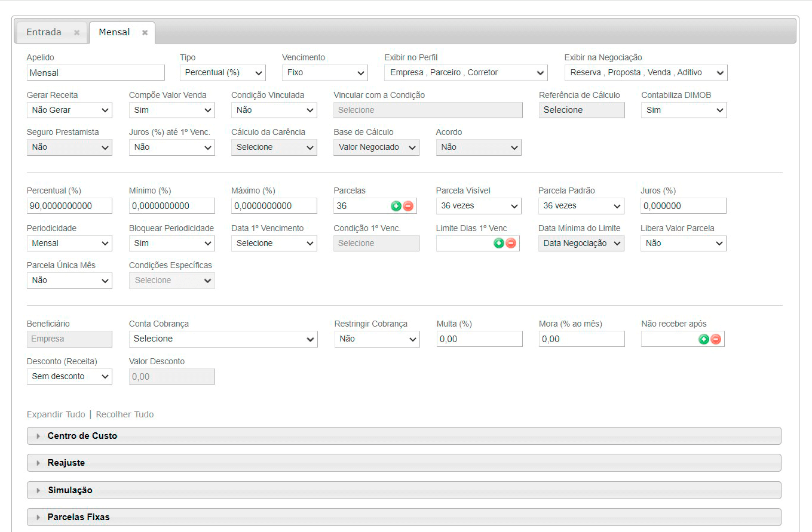Open the Tipo dropdown showing Percentual (%)
Screen dimensions: 812x532
[222, 73]
